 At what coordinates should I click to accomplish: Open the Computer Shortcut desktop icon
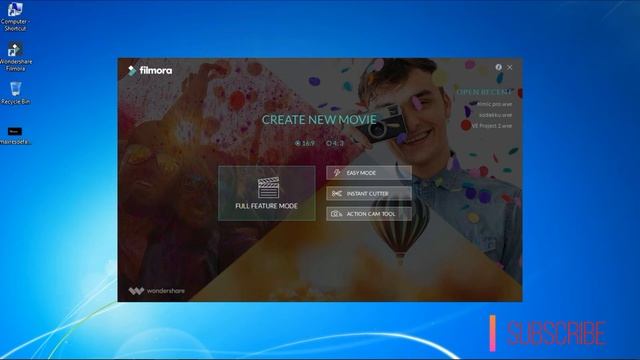click(x=15, y=16)
